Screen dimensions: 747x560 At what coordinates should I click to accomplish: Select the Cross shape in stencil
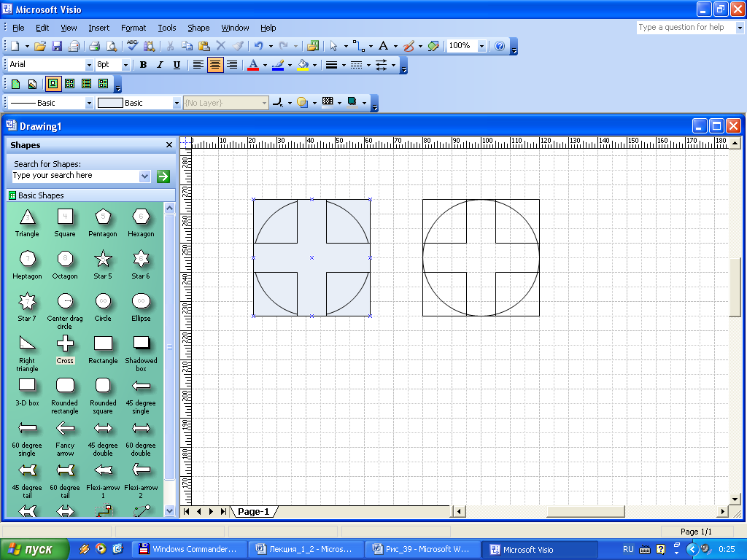[65, 349]
